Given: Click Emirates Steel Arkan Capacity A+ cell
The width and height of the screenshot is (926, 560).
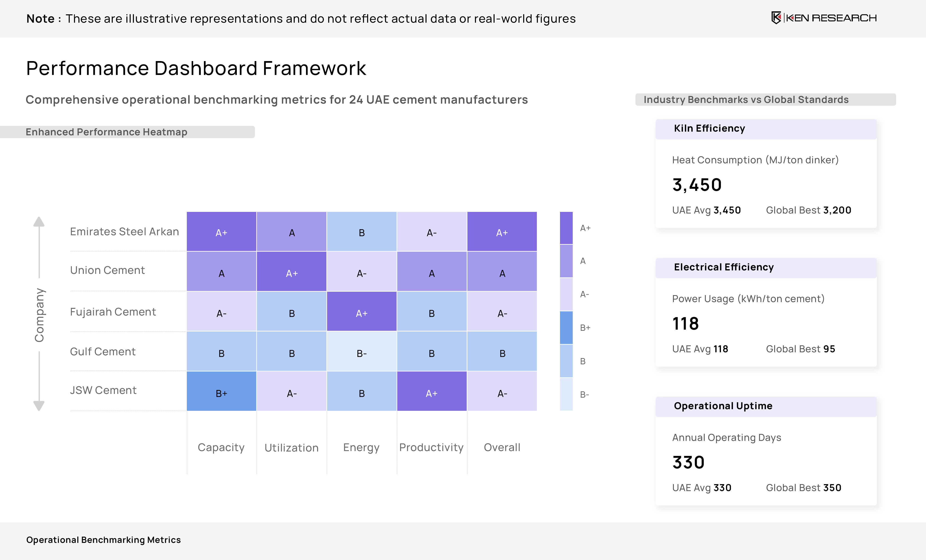Looking at the screenshot, I should (221, 232).
